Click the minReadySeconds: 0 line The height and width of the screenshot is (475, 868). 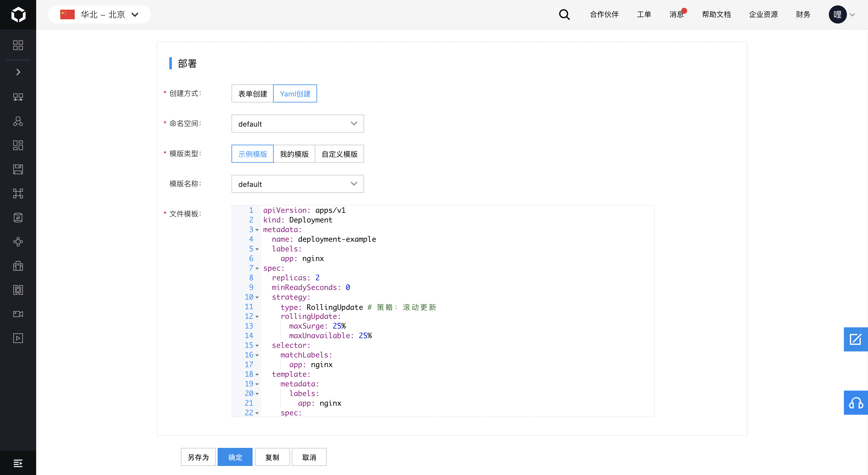pyautogui.click(x=311, y=287)
